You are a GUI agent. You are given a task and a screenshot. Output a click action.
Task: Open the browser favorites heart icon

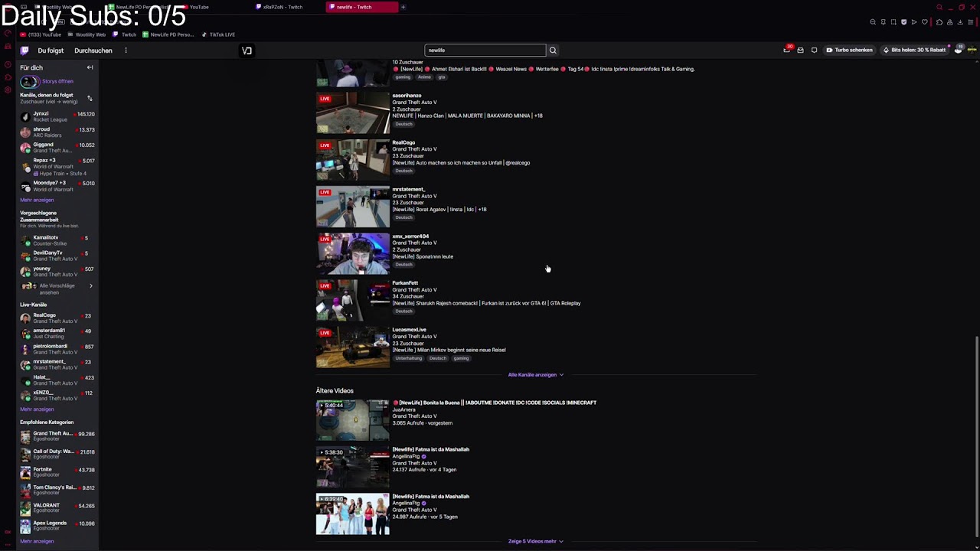pyautogui.click(x=924, y=22)
